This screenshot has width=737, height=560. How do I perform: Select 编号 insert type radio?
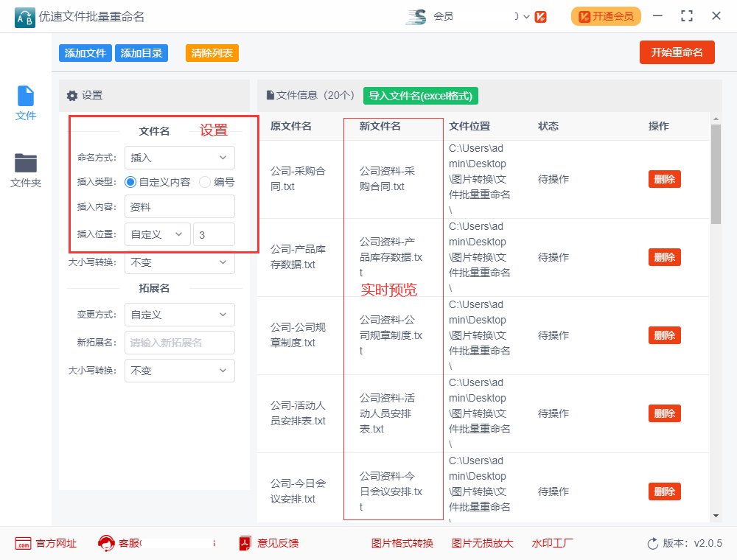[204, 182]
